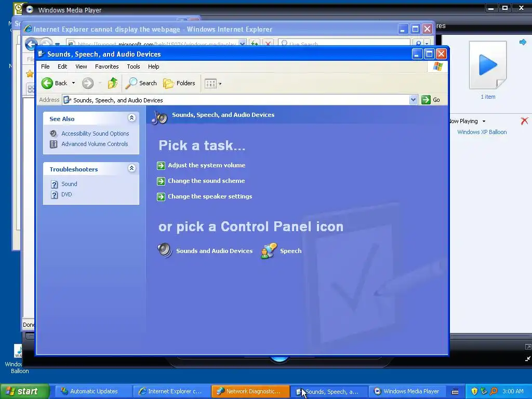Viewport: 532px width, 399px height.
Task: Open the File menu
Action: 45,66
